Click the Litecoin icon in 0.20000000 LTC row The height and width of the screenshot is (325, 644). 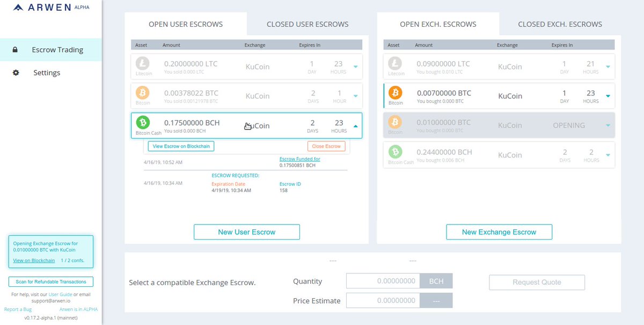click(x=143, y=64)
